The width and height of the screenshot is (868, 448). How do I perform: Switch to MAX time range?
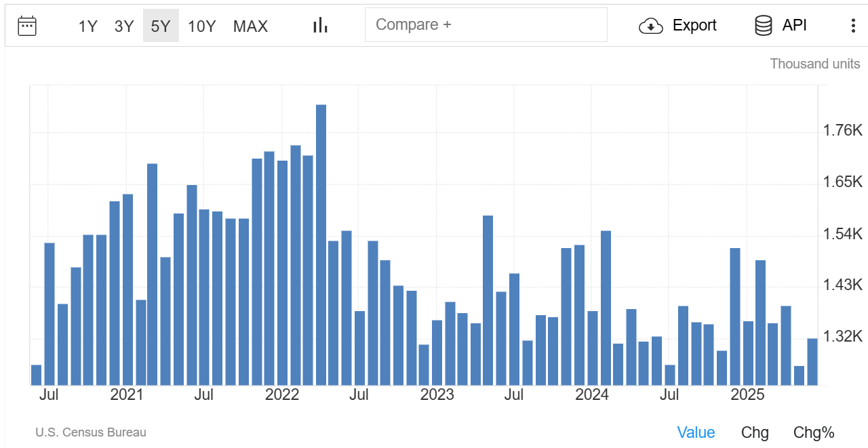[x=250, y=26]
